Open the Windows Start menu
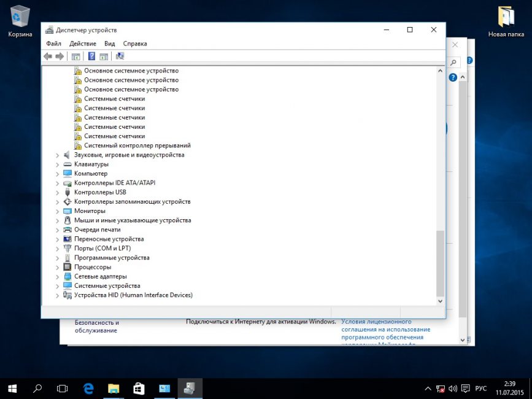 12,389
